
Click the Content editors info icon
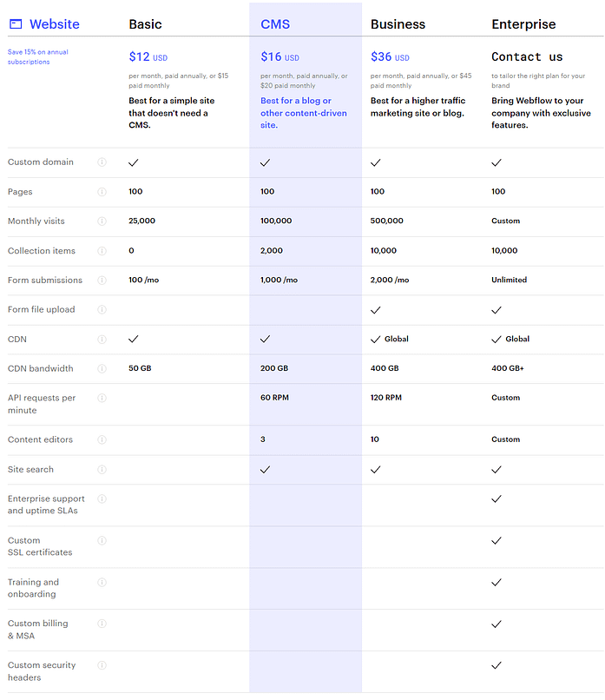tap(102, 439)
